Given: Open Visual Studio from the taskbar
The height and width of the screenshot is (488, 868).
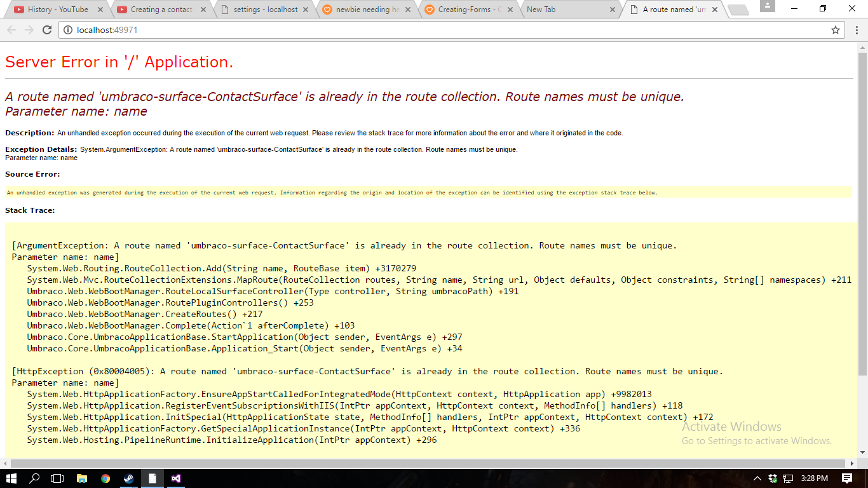Looking at the screenshot, I should [x=176, y=478].
